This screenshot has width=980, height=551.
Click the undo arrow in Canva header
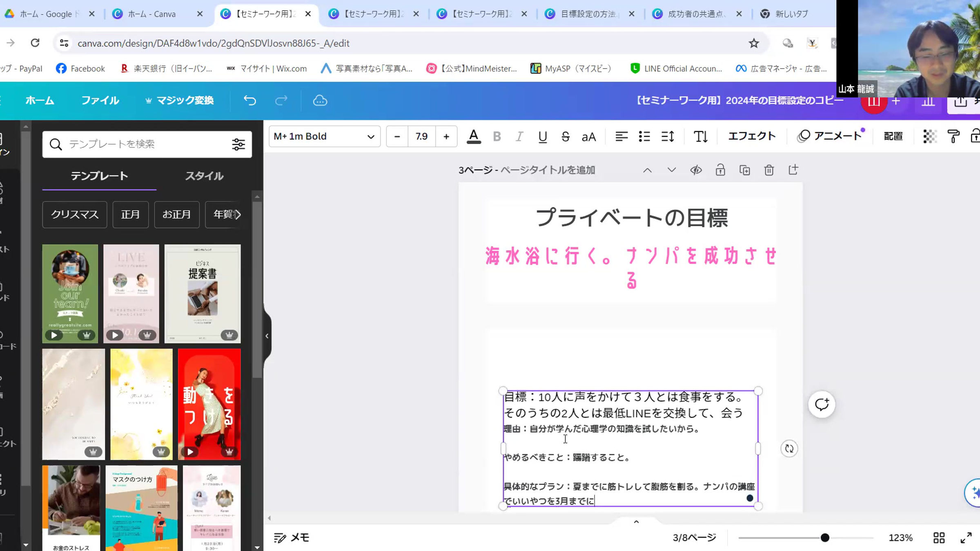pos(250,100)
